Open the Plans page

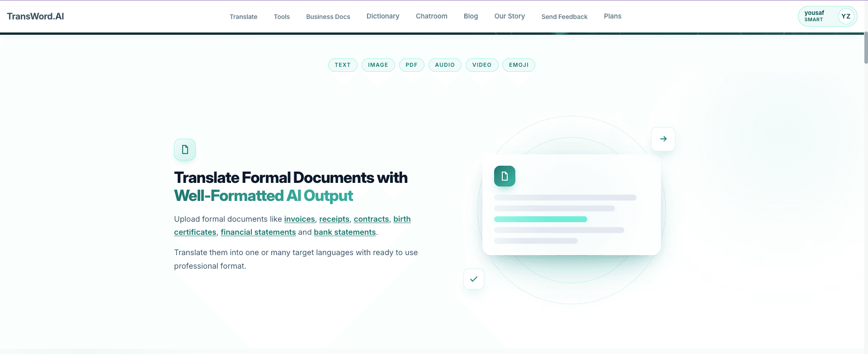tap(613, 16)
